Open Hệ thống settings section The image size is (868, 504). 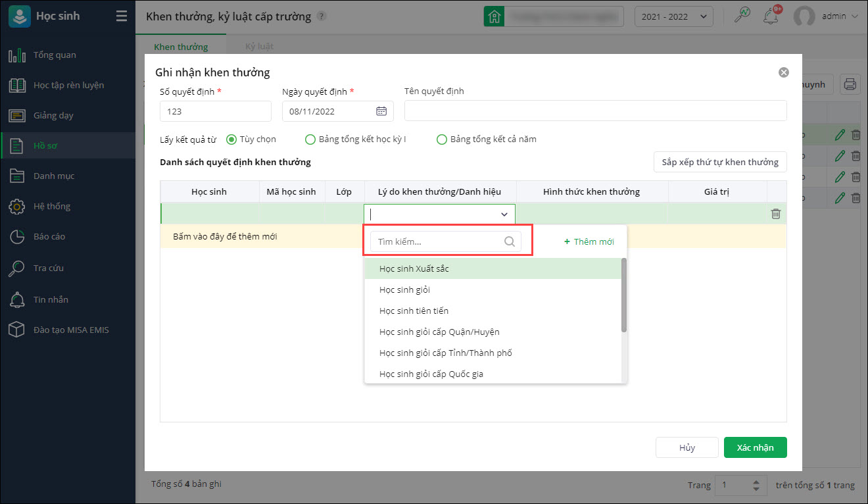[x=68, y=206]
